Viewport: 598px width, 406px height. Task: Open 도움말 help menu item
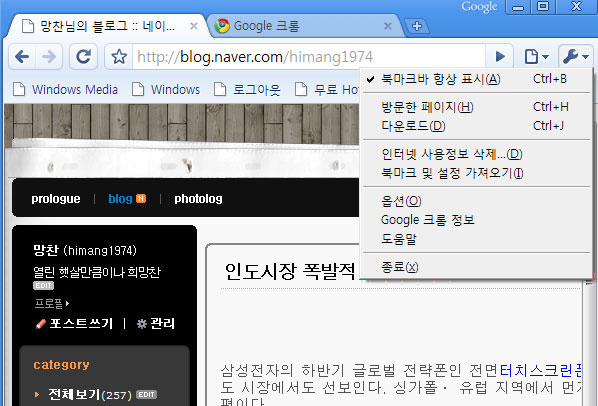click(476, 239)
